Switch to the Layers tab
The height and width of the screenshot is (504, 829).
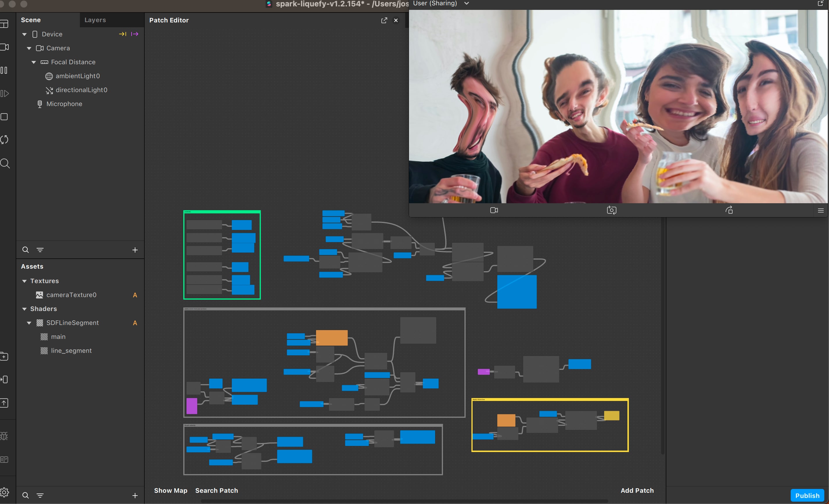pyautogui.click(x=95, y=19)
